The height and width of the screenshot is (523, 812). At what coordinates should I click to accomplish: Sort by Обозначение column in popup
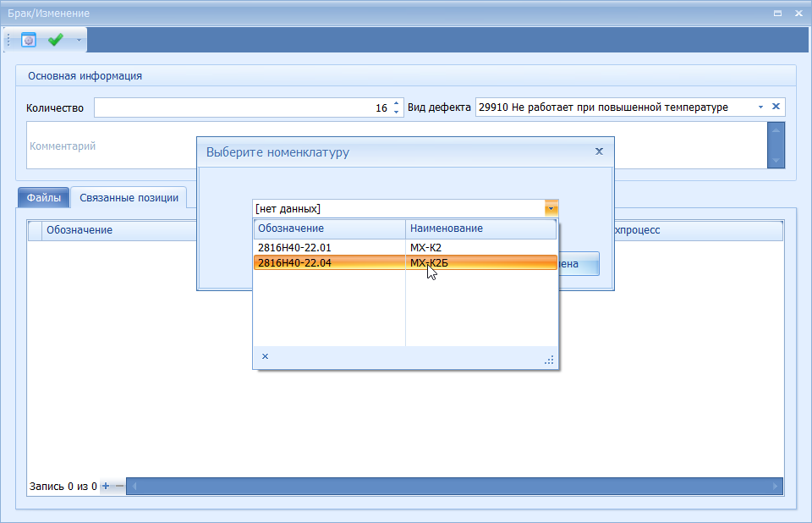click(330, 228)
